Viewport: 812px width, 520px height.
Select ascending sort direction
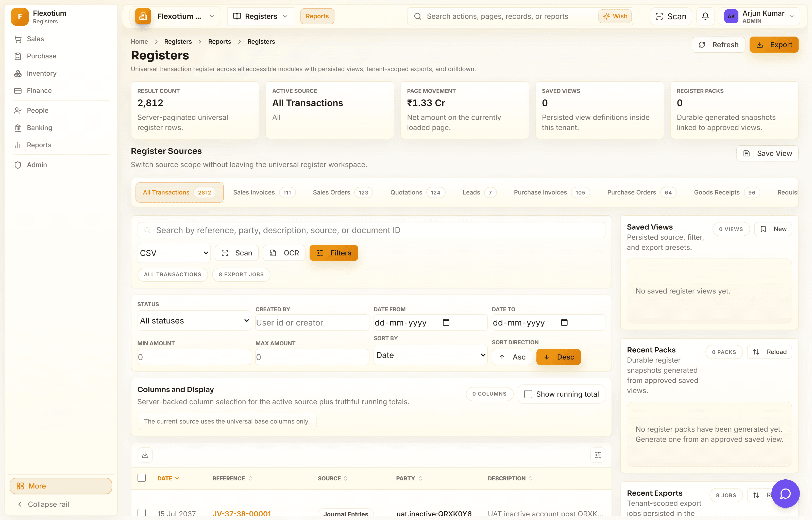pyautogui.click(x=512, y=357)
